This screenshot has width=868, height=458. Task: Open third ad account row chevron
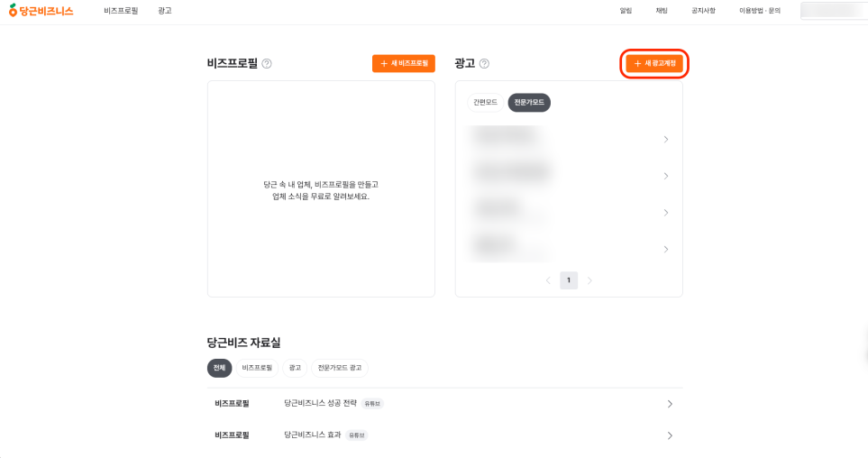coord(666,213)
